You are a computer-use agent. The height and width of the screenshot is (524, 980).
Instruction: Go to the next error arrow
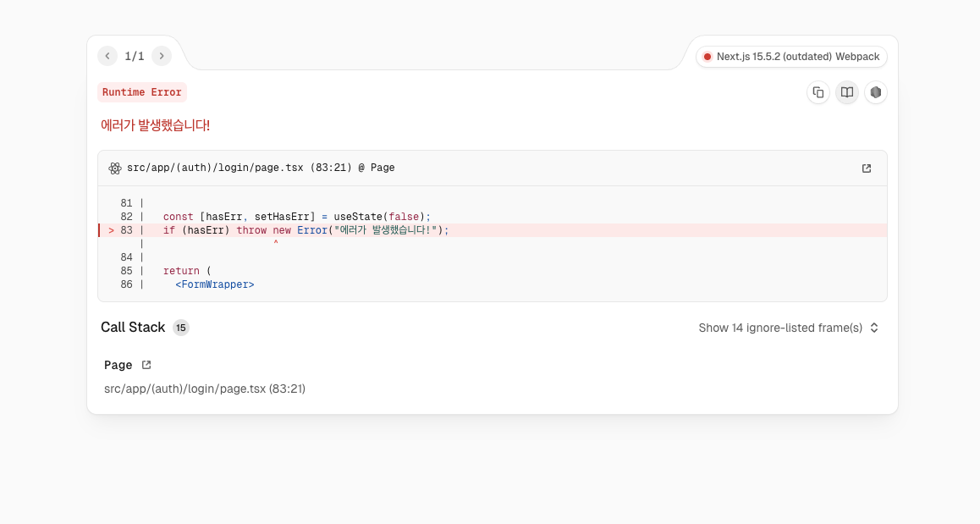(x=162, y=56)
